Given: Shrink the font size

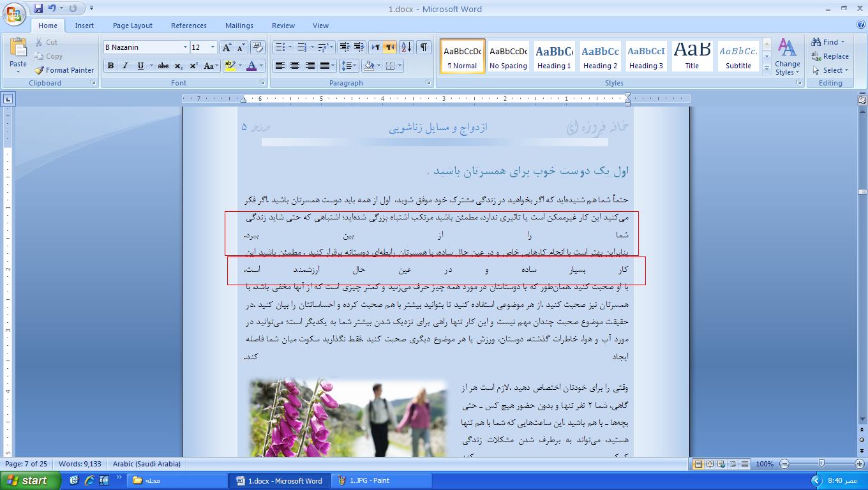Looking at the screenshot, I should point(241,47).
